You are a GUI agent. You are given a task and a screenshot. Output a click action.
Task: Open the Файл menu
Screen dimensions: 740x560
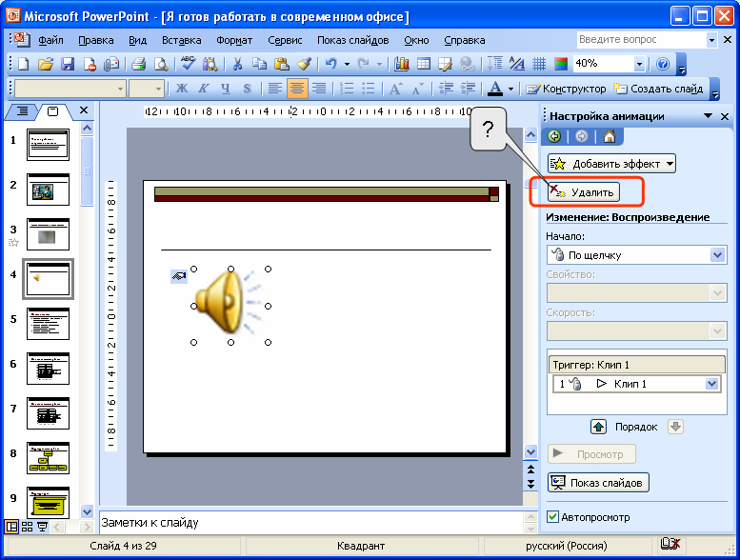click(x=50, y=40)
